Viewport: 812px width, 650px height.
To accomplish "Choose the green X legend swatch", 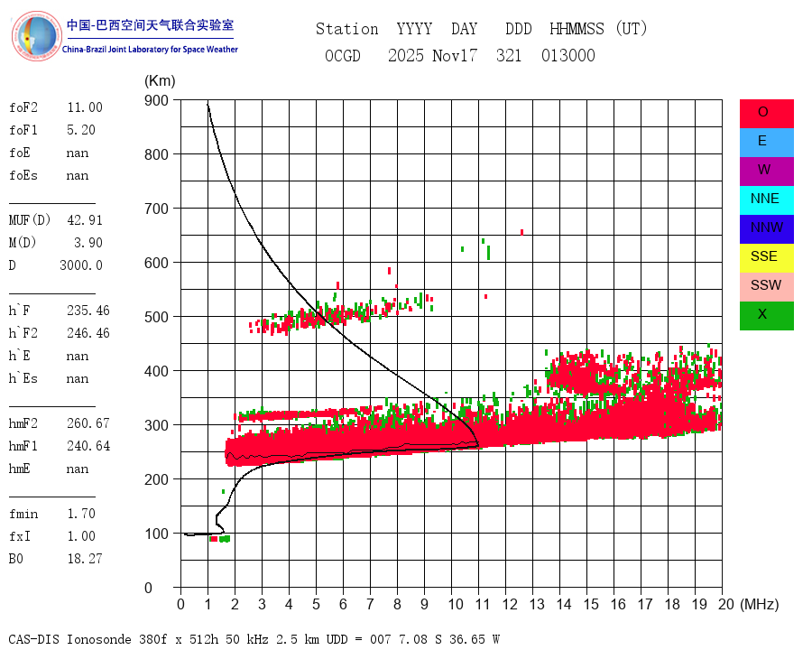I will pos(766,314).
